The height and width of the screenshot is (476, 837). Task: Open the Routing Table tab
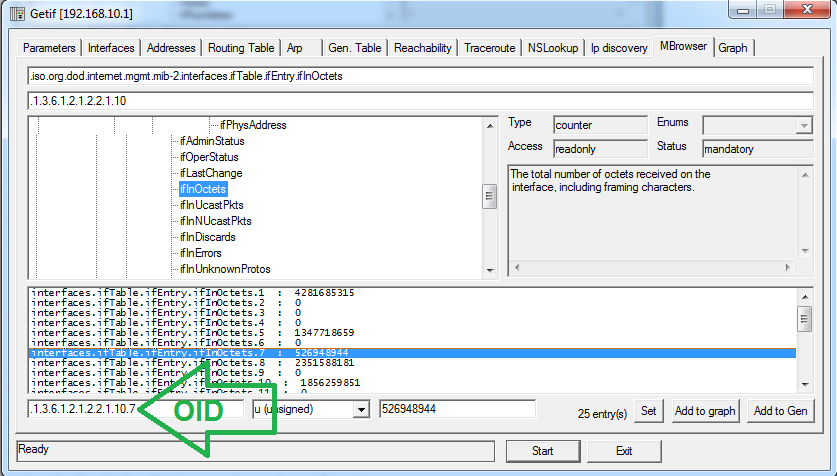(x=241, y=48)
